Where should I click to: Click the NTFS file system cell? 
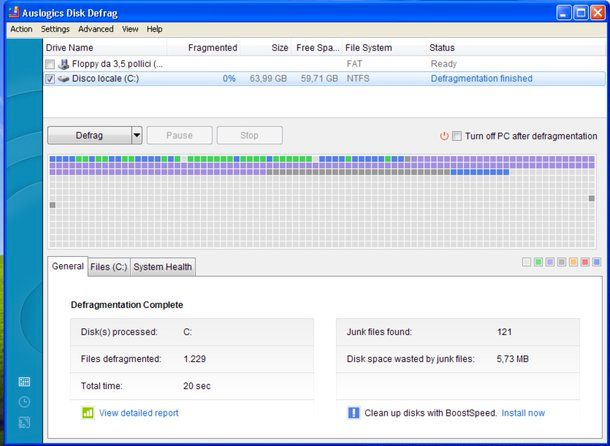tap(358, 79)
